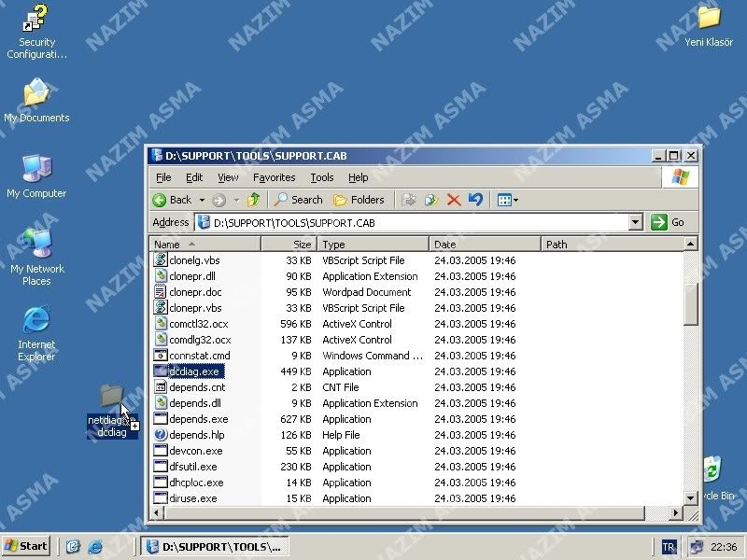Select the comdlg32.ocx file icon
The height and width of the screenshot is (560, 747).
pyautogui.click(x=161, y=339)
